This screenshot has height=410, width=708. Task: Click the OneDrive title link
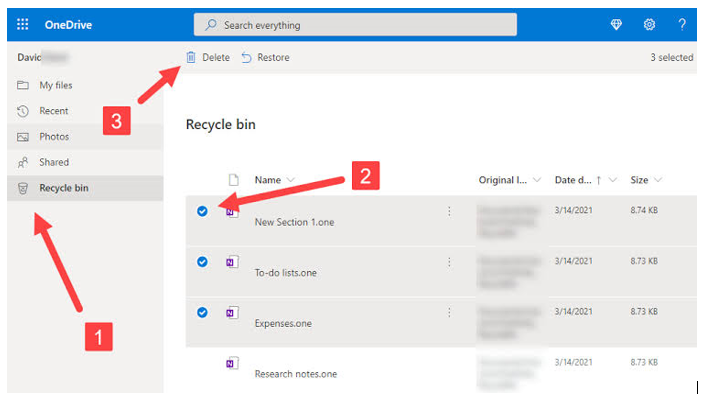pos(68,25)
